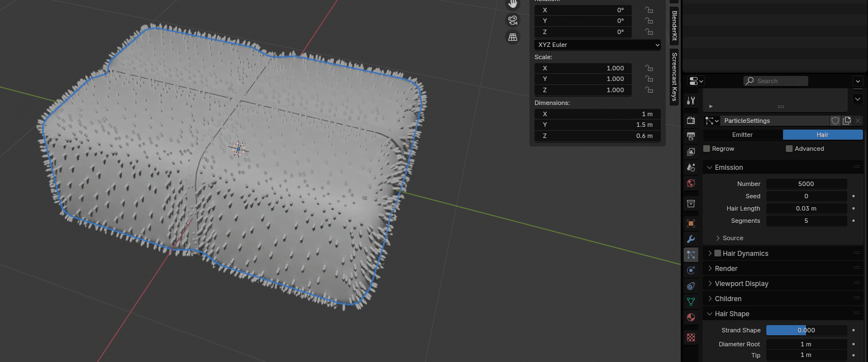Expand the Children panel

(x=728, y=299)
